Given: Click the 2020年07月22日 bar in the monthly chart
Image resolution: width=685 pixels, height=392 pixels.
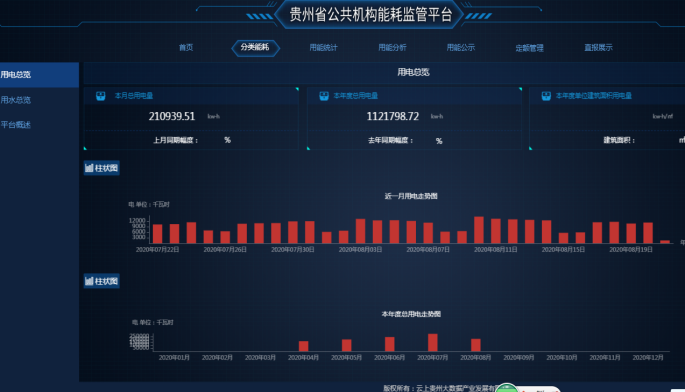Looking at the screenshot, I should [157, 234].
